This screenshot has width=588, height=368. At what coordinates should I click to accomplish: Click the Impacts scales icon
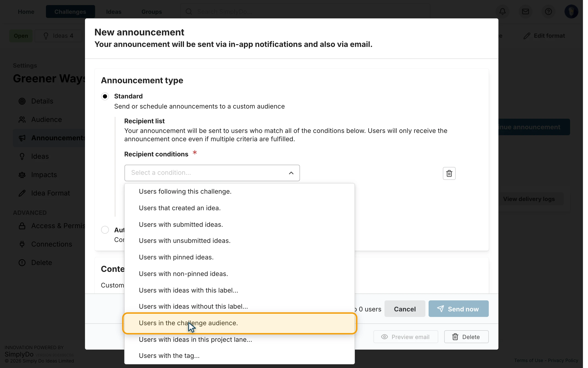pos(22,175)
